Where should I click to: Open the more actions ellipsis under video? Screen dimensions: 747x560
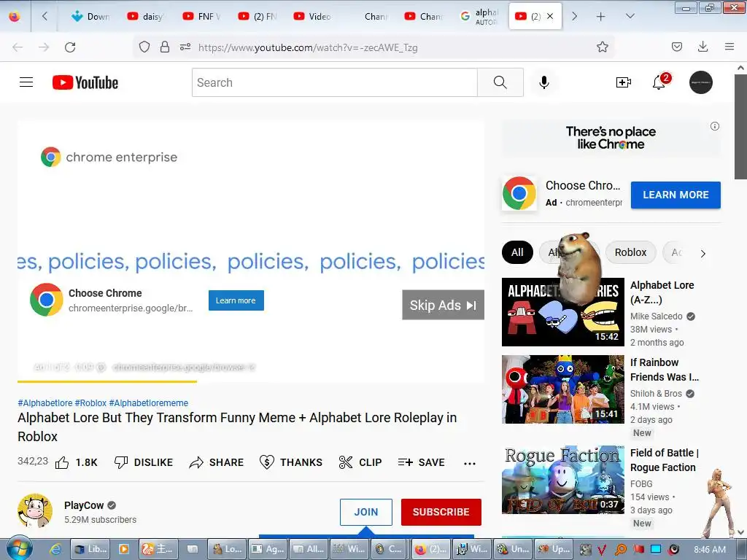[x=470, y=463]
